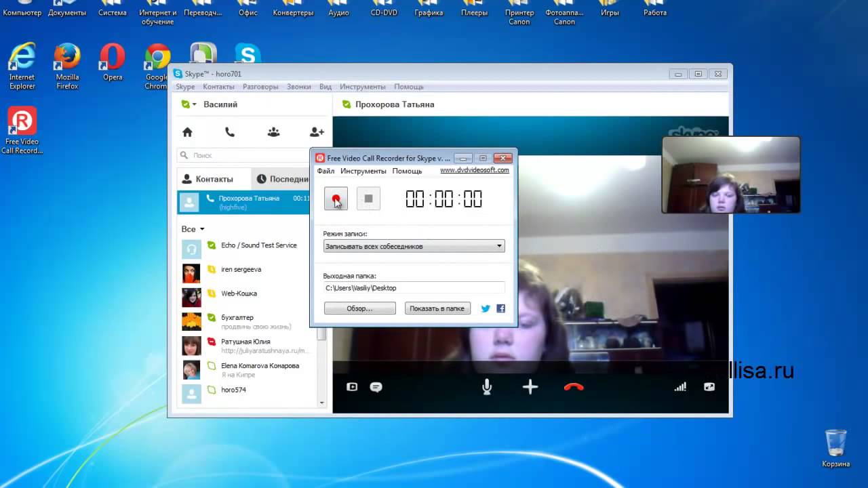
Task: Visit www.dvdvideosoft.com link
Action: pyautogui.click(x=475, y=170)
